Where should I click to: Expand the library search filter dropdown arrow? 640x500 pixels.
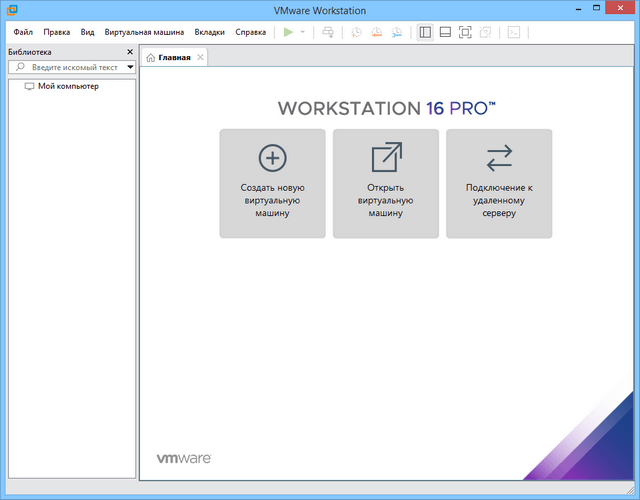pyautogui.click(x=130, y=68)
